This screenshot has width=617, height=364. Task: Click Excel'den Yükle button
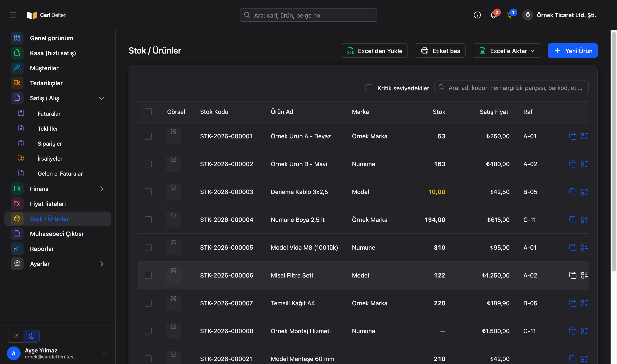point(374,51)
